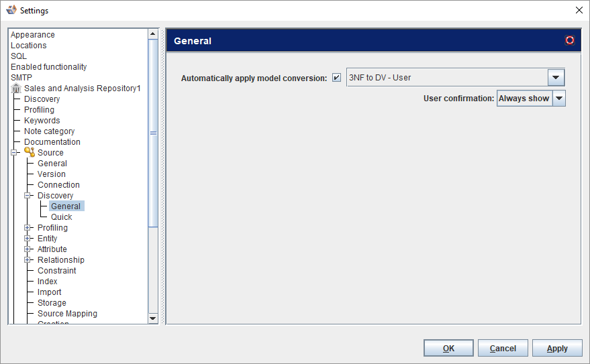Click the Source node key icon

[x=30, y=153]
